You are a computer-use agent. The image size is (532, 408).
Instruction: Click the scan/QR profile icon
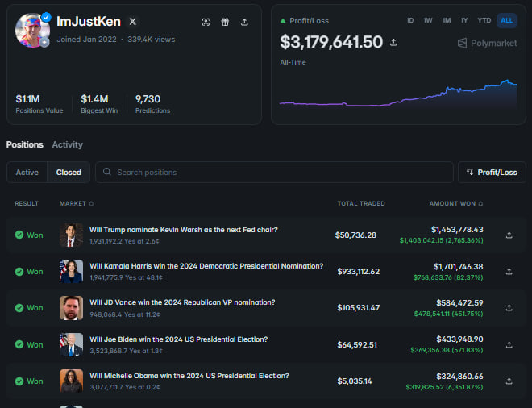206,22
